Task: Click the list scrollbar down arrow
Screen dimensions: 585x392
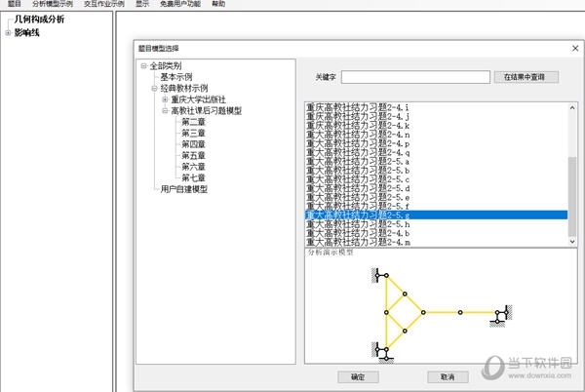Action: click(x=572, y=240)
